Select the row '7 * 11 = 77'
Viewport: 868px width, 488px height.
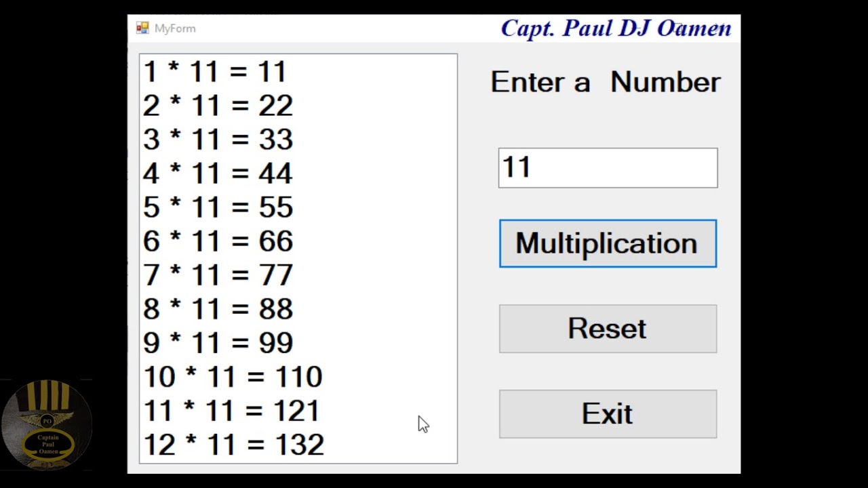(298, 275)
